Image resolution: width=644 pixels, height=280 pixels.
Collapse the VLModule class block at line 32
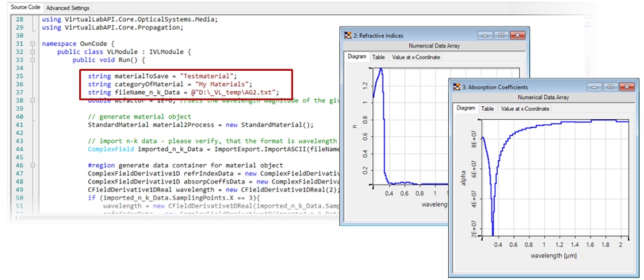pos(32,51)
